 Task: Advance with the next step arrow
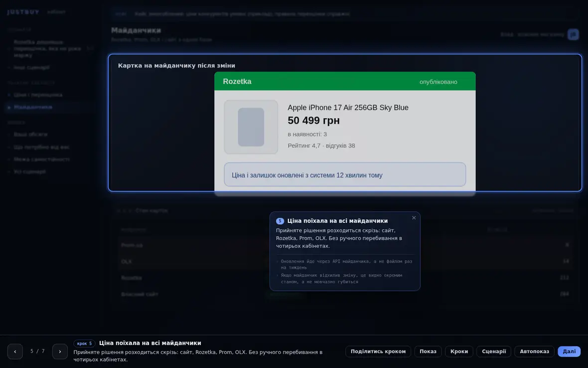60,352
